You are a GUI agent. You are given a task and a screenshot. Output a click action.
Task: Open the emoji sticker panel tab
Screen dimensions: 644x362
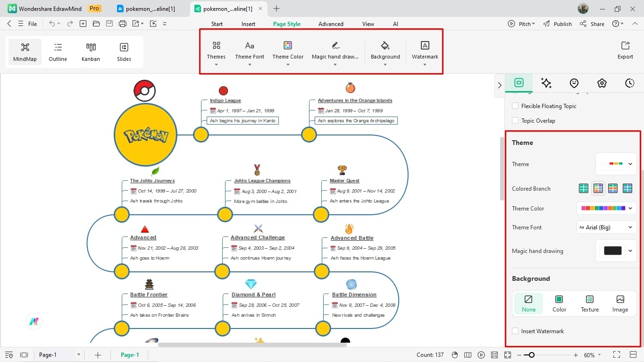pos(574,83)
